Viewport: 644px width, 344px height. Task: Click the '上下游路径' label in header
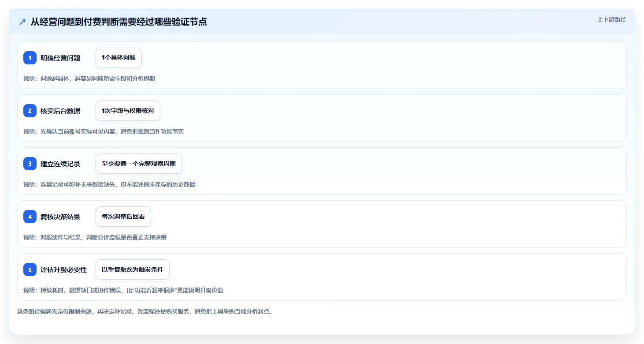coord(611,19)
